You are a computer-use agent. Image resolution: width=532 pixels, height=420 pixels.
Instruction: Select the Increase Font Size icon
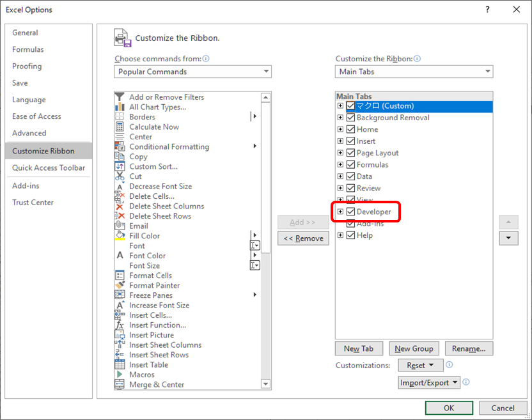click(x=120, y=305)
